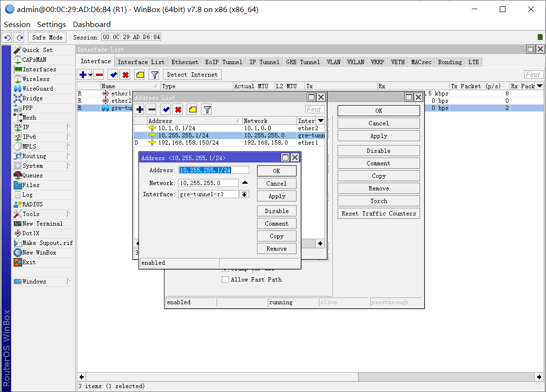Expand the System submenu in the sidebar
Screen dimensions: 546x392
[x=43, y=166]
